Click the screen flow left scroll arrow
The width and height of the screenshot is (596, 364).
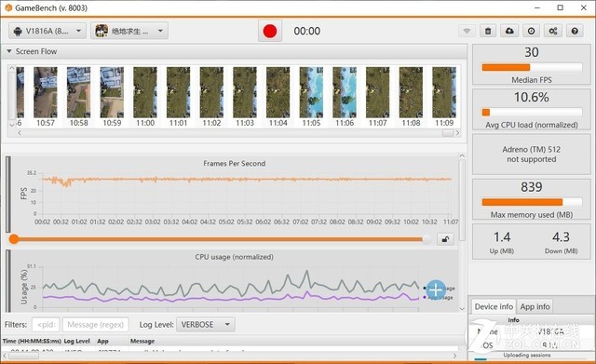(x=20, y=133)
